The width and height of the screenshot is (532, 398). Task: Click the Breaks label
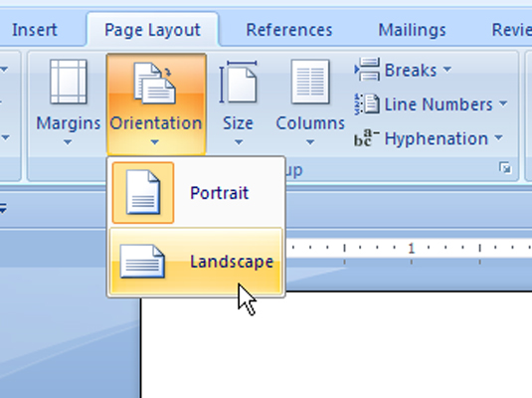click(411, 71)
